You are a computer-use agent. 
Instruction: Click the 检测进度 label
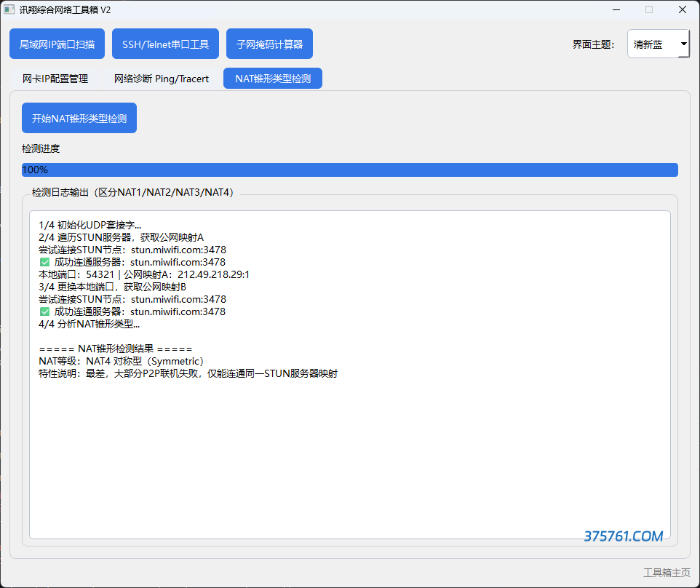41,148
